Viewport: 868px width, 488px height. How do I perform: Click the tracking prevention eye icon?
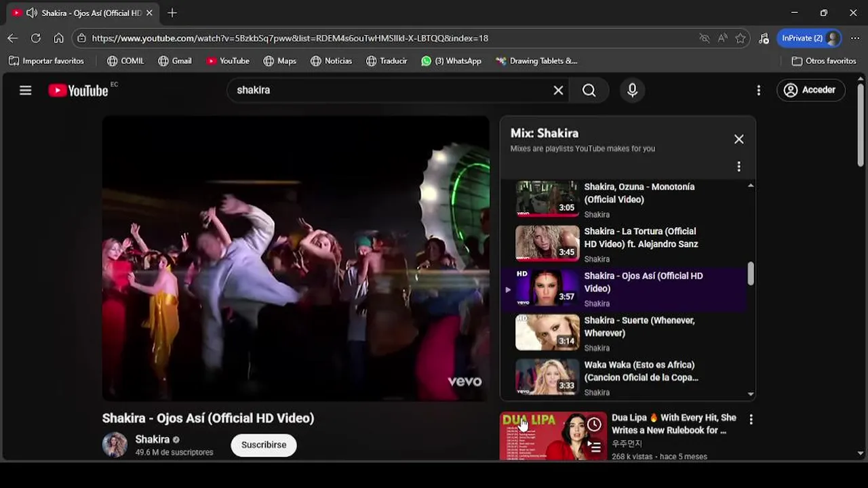point(705,38)
